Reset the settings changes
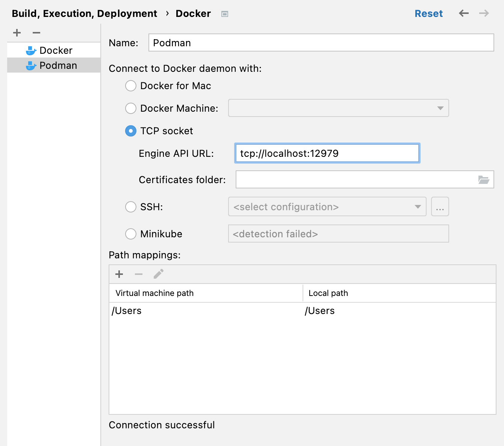 pos(428,14)
